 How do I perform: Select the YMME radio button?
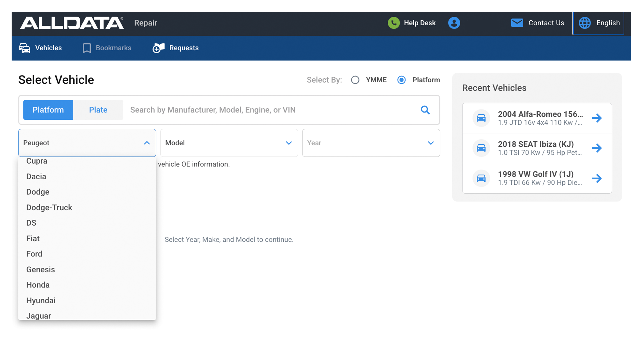click(355, 80)
